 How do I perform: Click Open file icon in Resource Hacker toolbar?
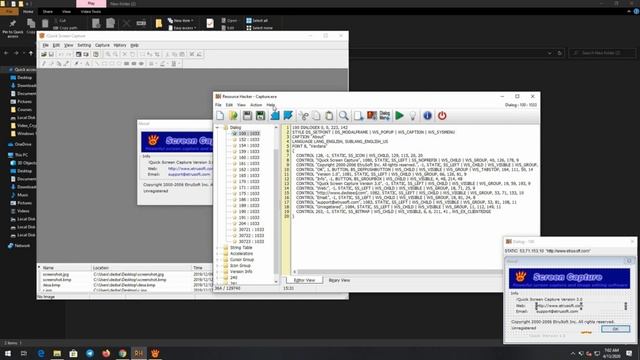[x=233, y=116]
